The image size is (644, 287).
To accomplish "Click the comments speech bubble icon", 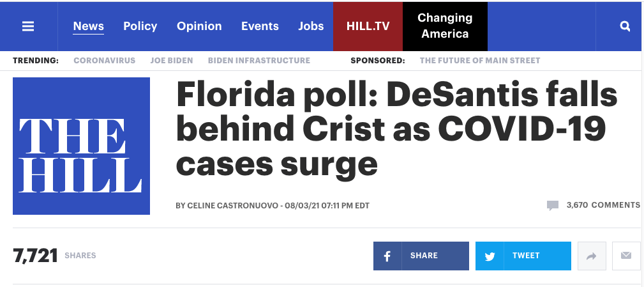I will [553, 205].
